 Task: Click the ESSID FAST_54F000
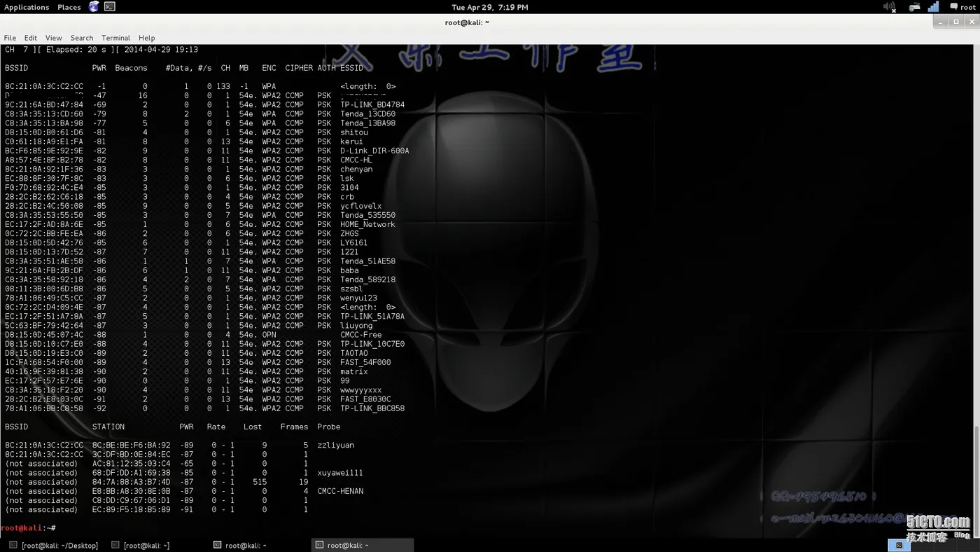(365, 362)
